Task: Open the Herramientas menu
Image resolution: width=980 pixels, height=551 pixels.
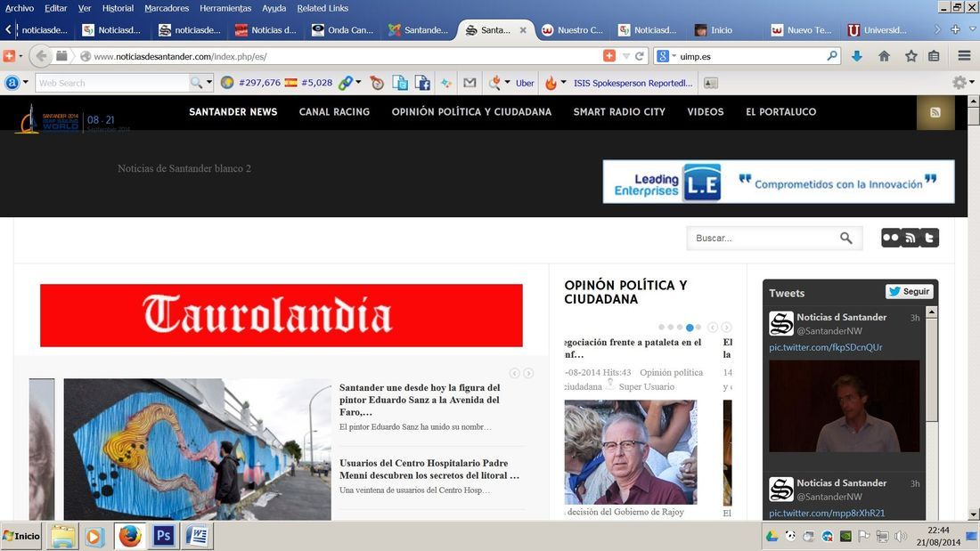Action: [x=225, y=8]
